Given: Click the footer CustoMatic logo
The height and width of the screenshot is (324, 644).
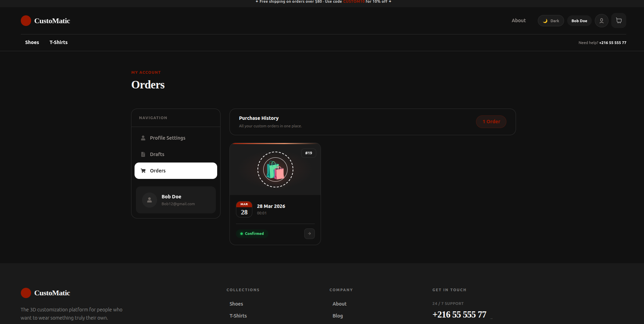Looking at the screenshot, I should (x=45, y=293).
